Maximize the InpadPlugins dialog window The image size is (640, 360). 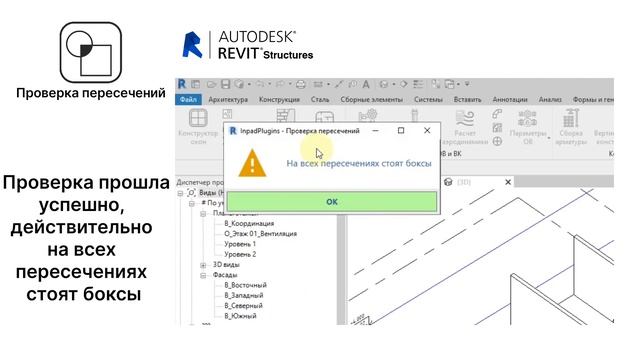401,131
